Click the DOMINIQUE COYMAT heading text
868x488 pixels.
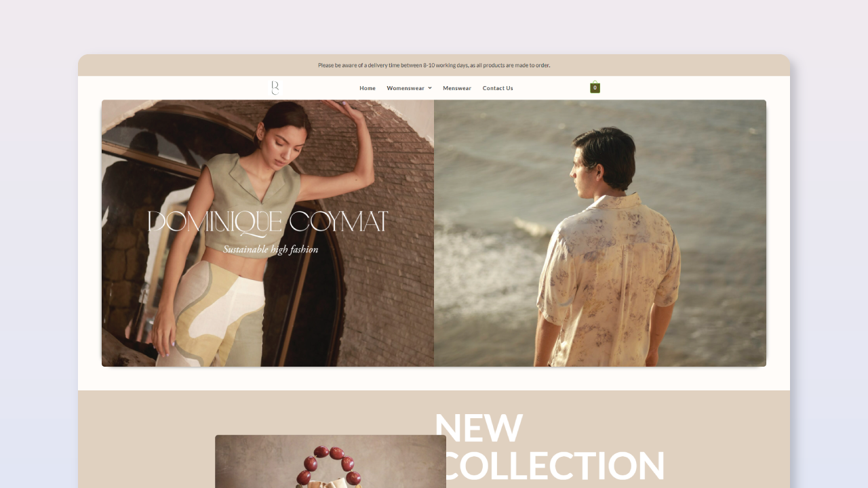[268, 222]
